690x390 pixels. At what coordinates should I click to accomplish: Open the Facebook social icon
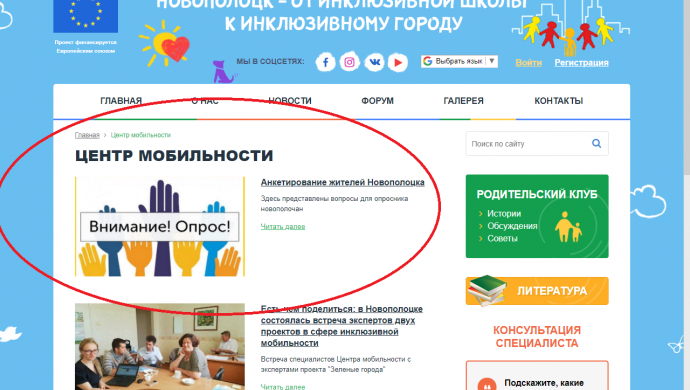pyautogui.click(x=325, y=63)
